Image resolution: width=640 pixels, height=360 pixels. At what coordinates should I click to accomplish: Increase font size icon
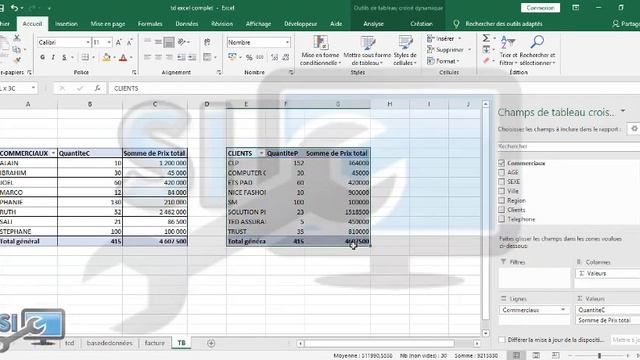pos(118,42)
